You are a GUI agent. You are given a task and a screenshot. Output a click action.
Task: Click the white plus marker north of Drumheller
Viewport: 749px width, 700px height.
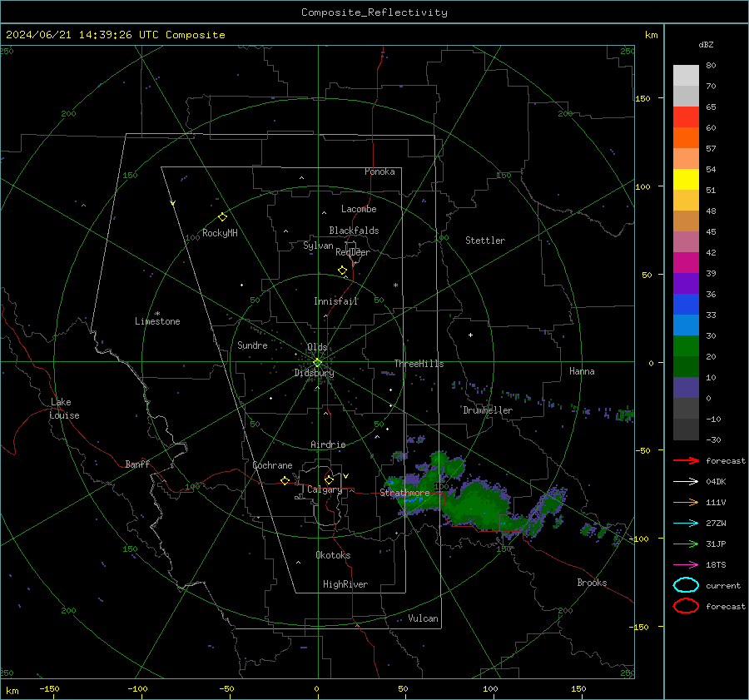(x=470, y=335)
